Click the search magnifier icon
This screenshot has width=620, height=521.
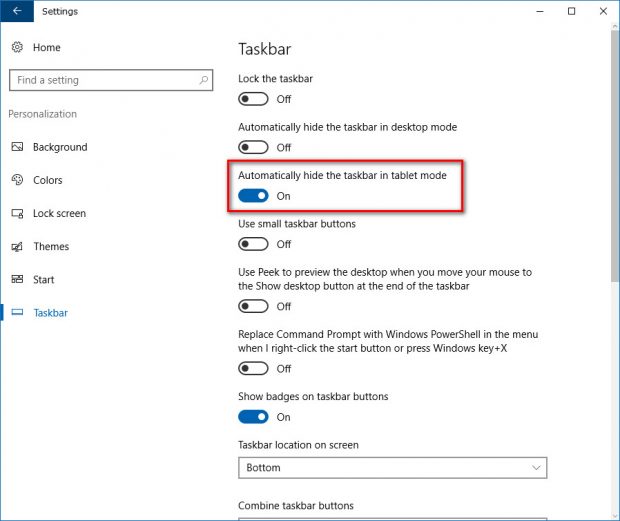point(203,80)
